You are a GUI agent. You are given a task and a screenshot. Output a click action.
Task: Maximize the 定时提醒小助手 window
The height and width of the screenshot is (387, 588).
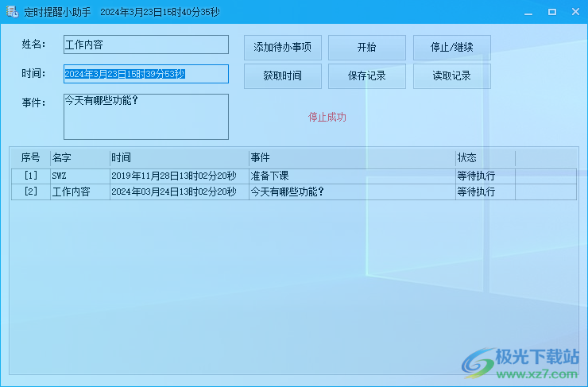pyautogui.click(x=552, y=12)
